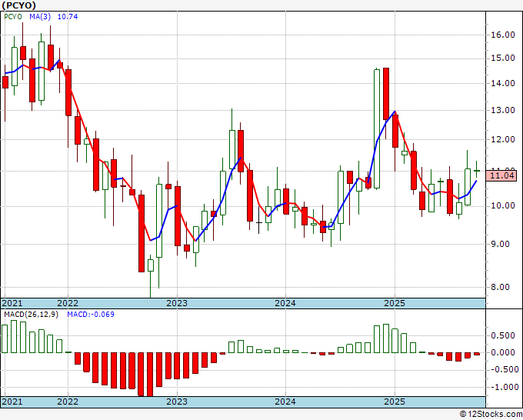The height and width of the screenshot is (420, 523).
Task: Click 2023 on the MACD panel timeline
Action: (177, 402)
